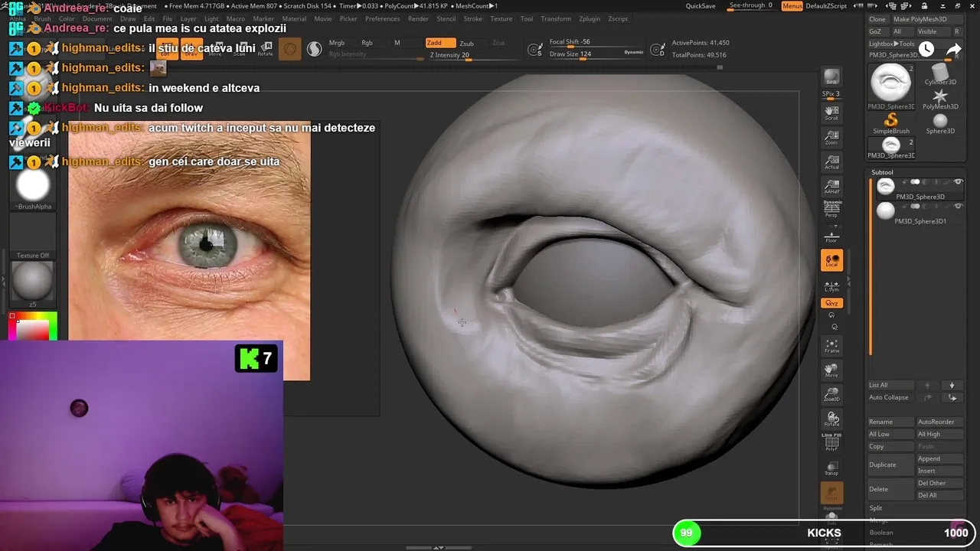Hide the PM3D_Sphere3D1 subtool eye
Viewport: 980px width, 551px height.
pyautogui.click(x=958, y=206)
